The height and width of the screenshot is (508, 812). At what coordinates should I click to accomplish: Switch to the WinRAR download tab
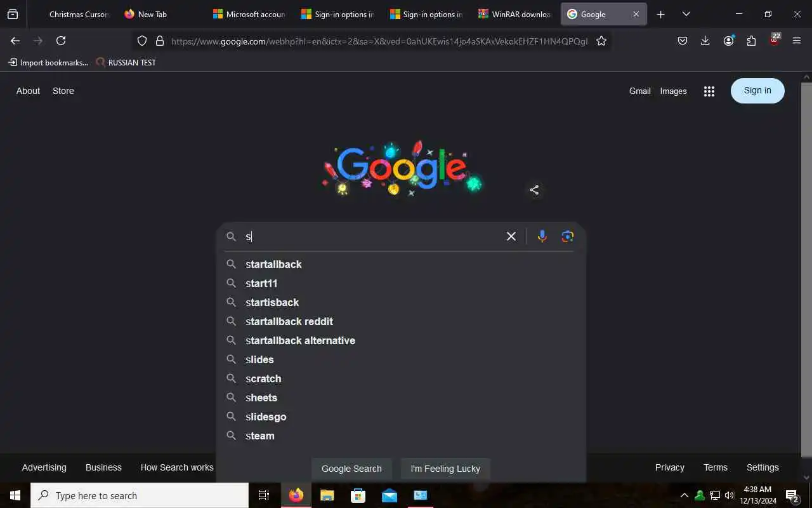tap(514, 14)
